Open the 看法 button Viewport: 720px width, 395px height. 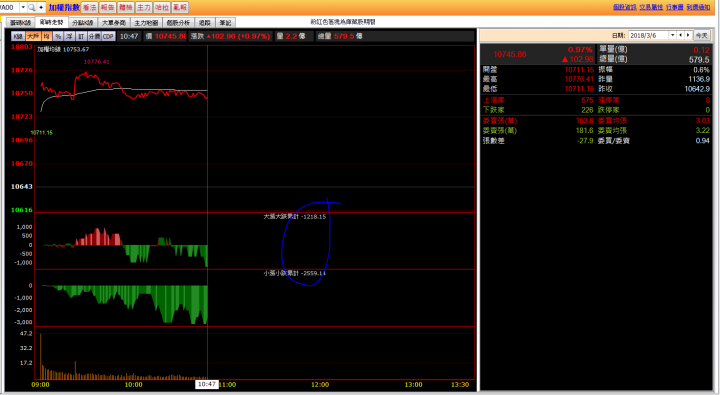(90, 7)
